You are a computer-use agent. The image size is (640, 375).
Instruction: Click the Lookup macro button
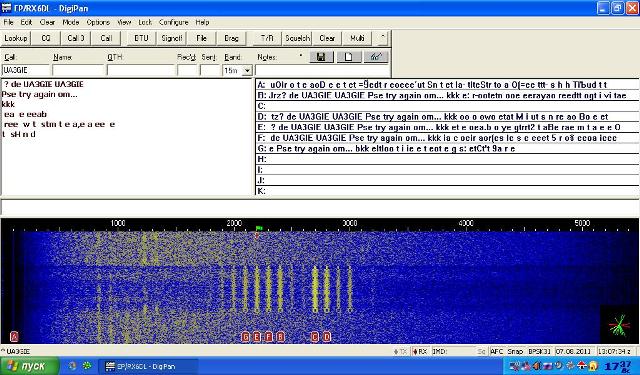pos(16,38)
